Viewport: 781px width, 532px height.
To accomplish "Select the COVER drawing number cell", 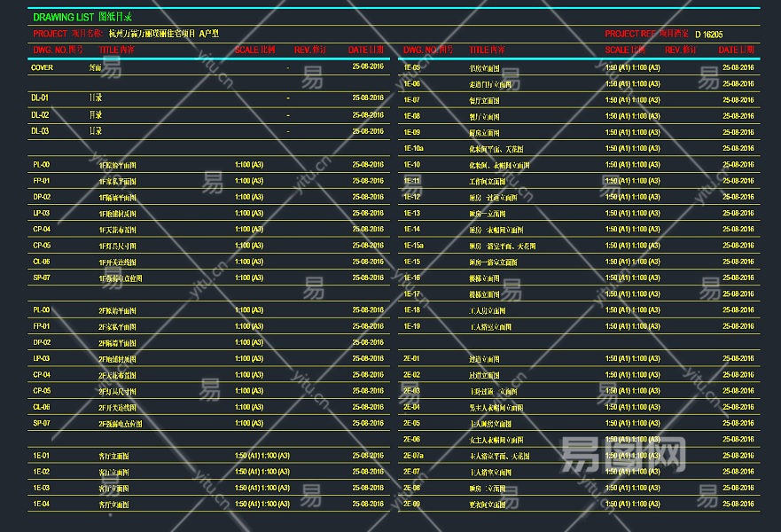I will pyautogui.click(x=42, y=67).
